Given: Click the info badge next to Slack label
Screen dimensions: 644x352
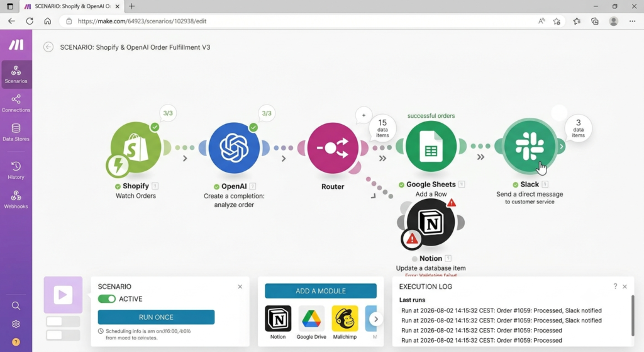Looking at the screenshot, I should tap(545, 185).
